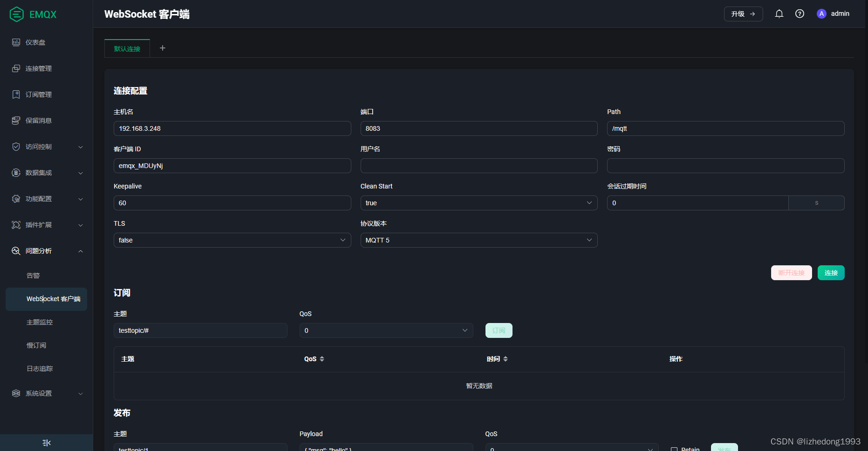868x451 pixels.
Task: Click the 保留消息 sidebar icon
Action: pos(16,121)
